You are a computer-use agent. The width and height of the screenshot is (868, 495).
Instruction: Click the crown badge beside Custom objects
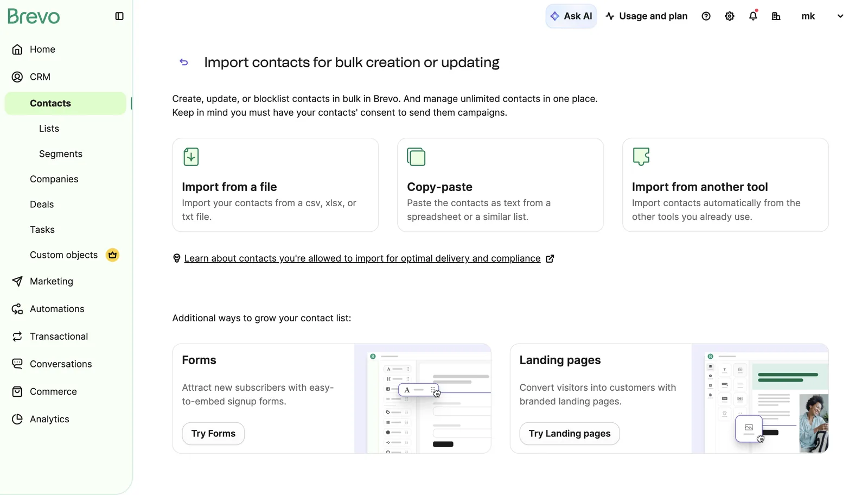[112, 255]
